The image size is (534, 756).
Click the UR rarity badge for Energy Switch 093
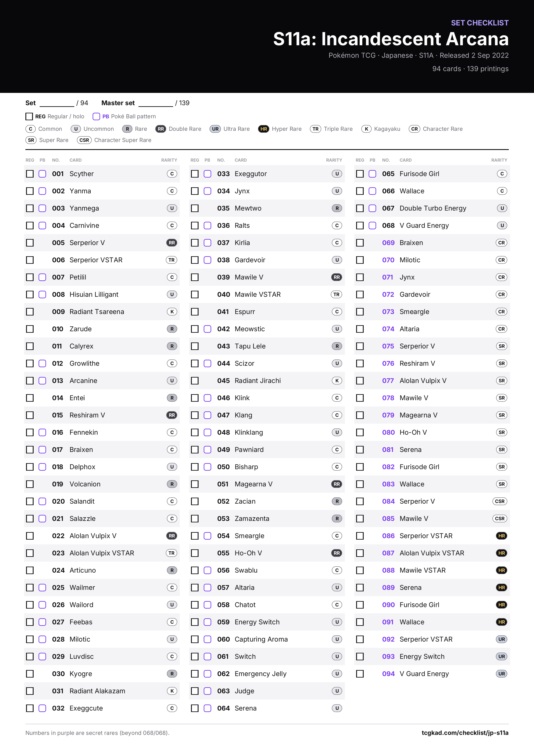[x=501, y=657]
